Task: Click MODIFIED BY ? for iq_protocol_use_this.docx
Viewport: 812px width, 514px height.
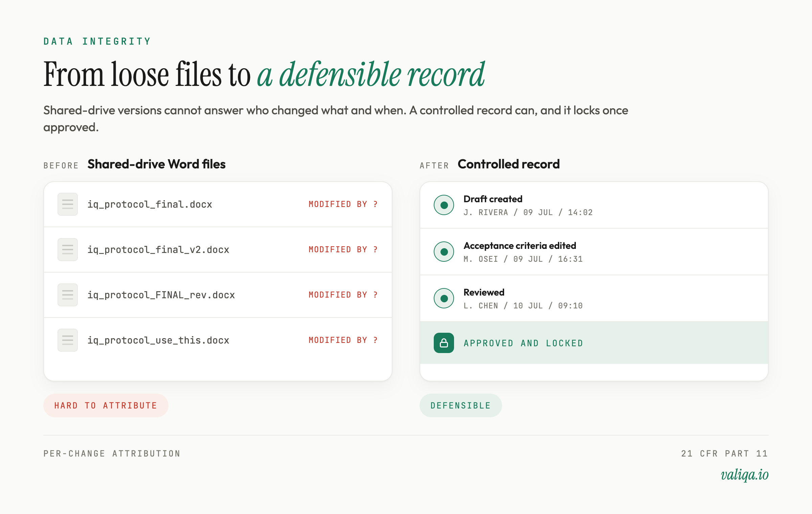Action: pos(343,340)
